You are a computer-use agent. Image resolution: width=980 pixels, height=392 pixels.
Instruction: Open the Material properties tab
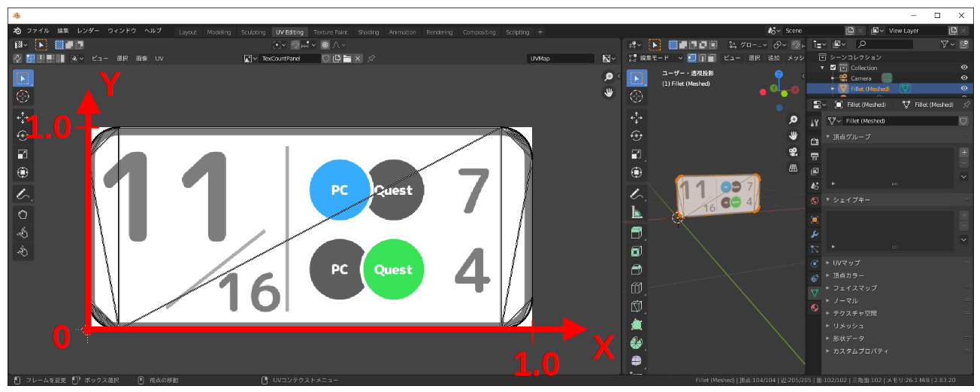coord(815,308)
